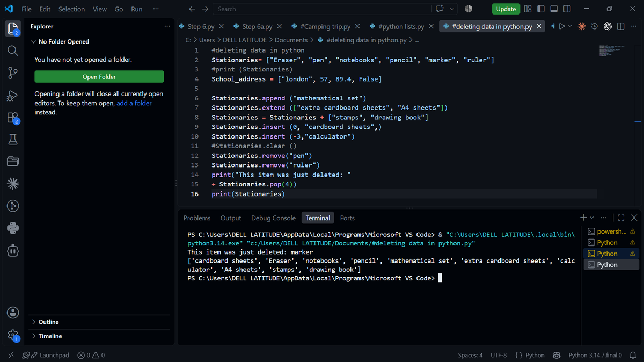This screenshot has width=644, height=362.
Task: Click the 'add a folder' link
Action: (134, 103)
